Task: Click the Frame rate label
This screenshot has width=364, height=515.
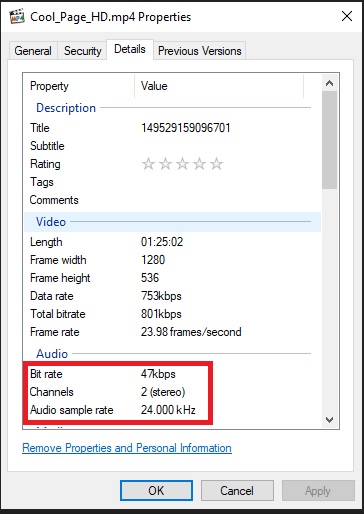Action: tap(55, 332)
